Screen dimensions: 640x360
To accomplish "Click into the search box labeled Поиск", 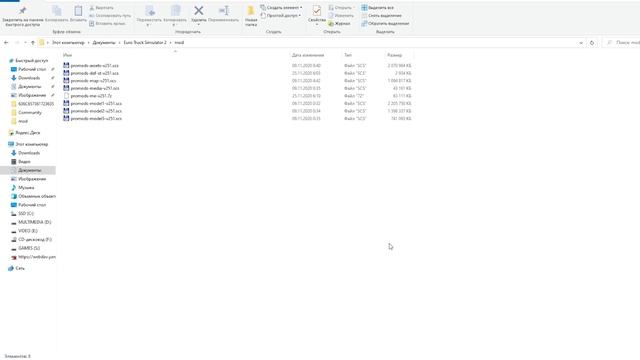I will point(621,42).
